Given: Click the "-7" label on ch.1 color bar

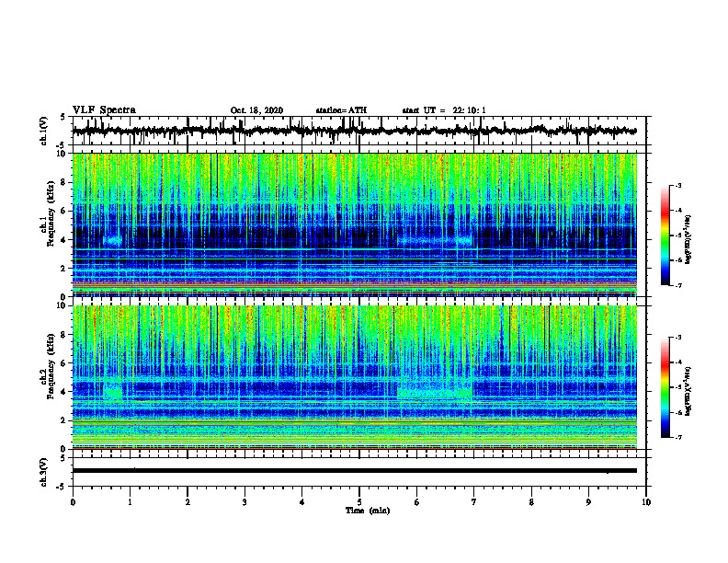Looking at the screenshot, I should click(x=678, y=285).
